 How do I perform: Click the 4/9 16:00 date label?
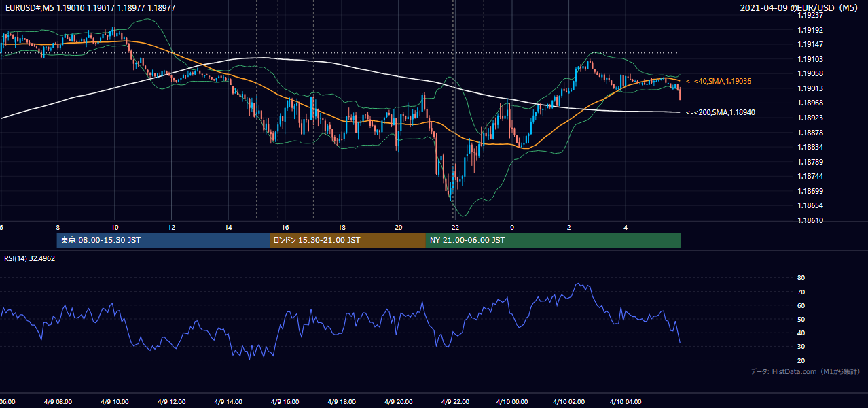click(285, 402)
